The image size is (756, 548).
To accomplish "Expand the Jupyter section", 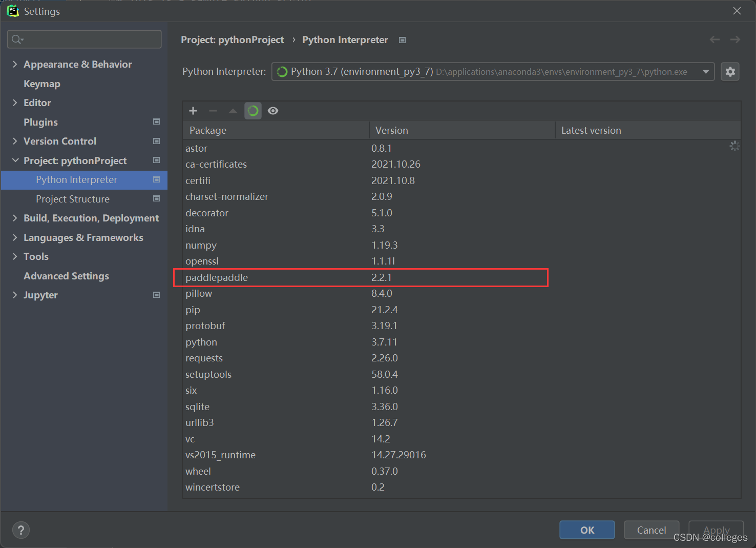I will click(15, 295).
